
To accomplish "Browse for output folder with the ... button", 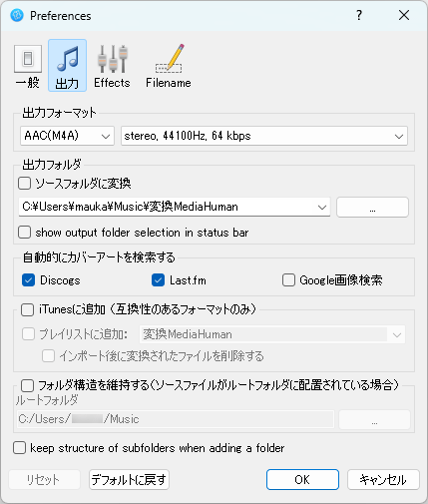I will pyautogui.click(x=372, y=208).
